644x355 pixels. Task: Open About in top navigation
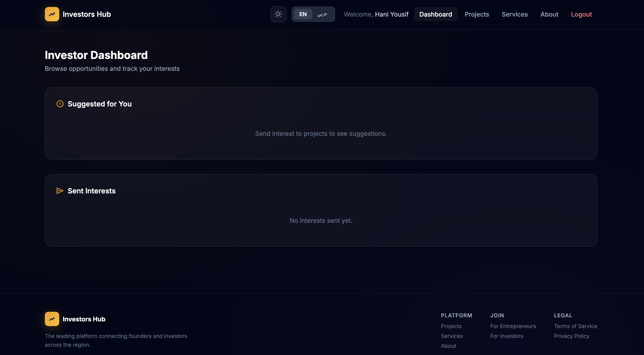[x=549, y=14]
